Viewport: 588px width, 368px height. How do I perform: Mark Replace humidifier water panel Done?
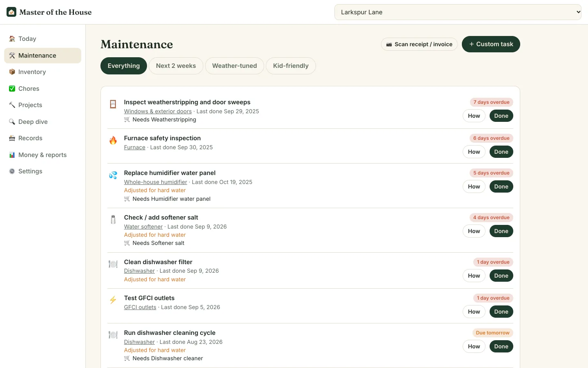tap(501, 186)
